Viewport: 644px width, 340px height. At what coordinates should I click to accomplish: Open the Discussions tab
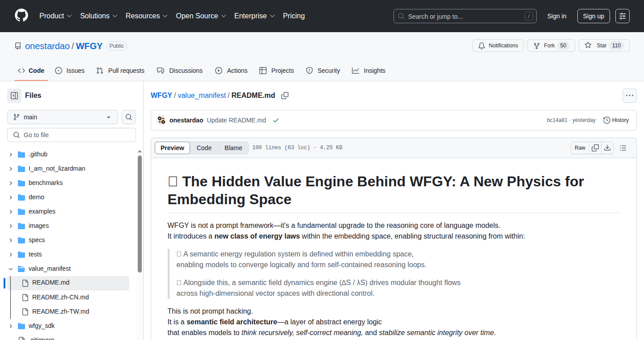pyautogui.click(x=180, y=71)
